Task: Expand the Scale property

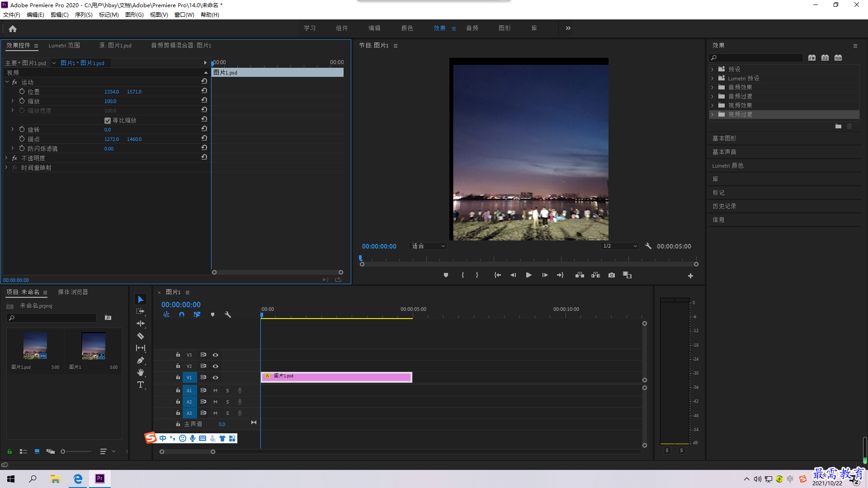Action: 13,101
